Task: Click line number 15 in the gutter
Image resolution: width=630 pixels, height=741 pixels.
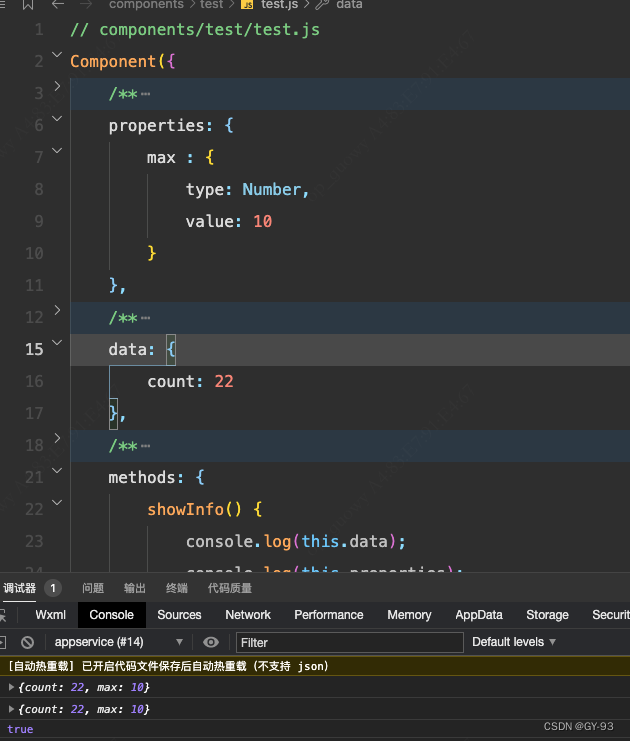Action: pyautogui.click(x=34, y=350)
